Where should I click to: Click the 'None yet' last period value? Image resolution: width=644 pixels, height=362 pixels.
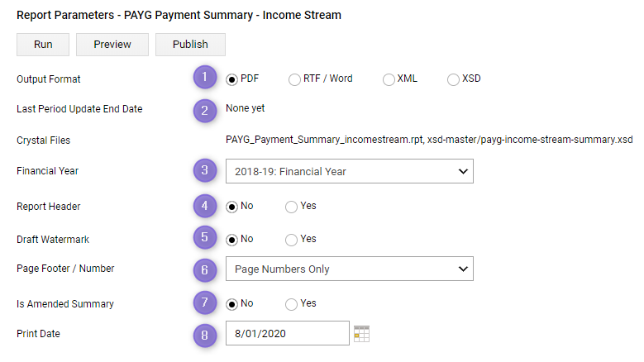tap(246, 108)
